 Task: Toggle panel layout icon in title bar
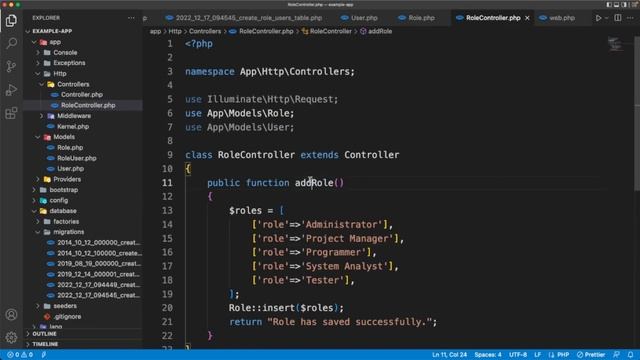pos(616,4)
